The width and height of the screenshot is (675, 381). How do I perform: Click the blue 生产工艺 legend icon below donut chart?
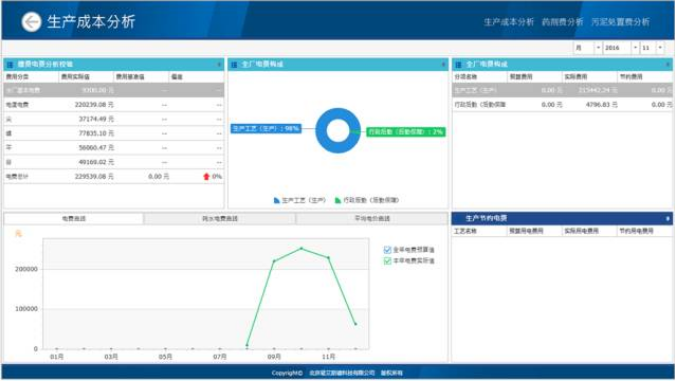[276, 200]
